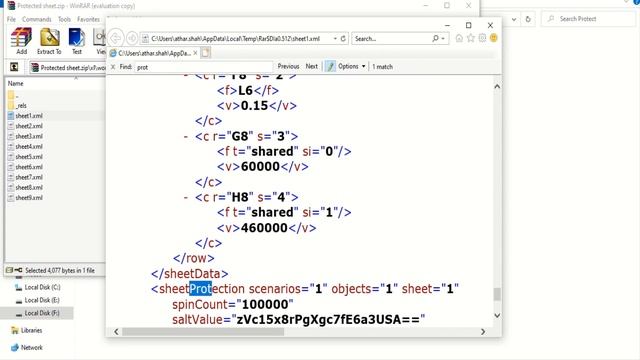
Task: Expand Explorer address history dropdown
Action: tap(514, 19)
